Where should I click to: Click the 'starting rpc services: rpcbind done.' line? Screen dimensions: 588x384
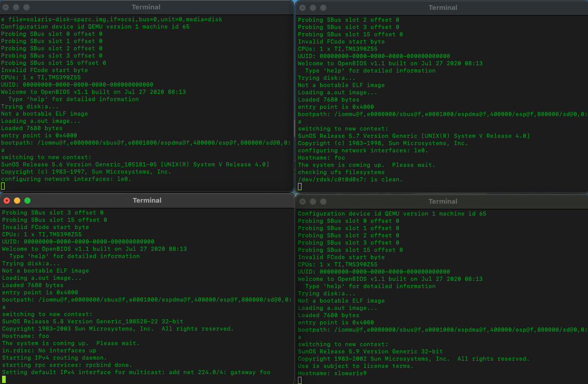67,365
